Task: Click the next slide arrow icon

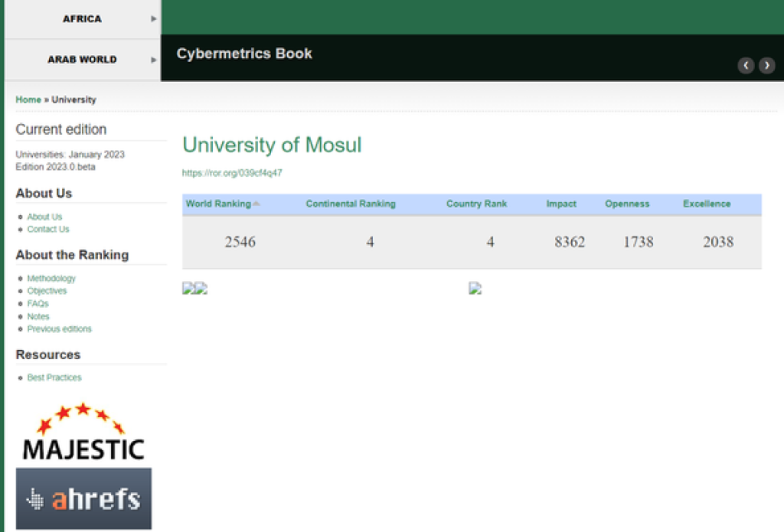Action: pyautogui.click(x=766, y=66)
